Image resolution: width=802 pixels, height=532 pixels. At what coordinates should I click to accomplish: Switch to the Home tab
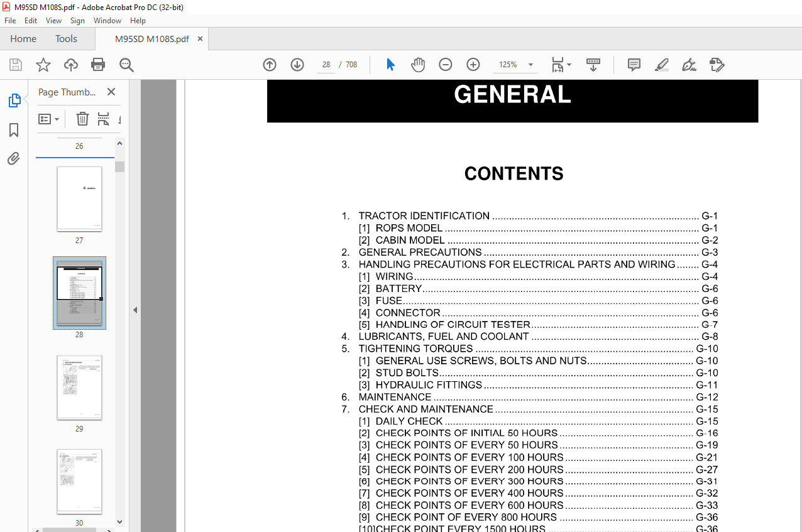pos(23,39)
